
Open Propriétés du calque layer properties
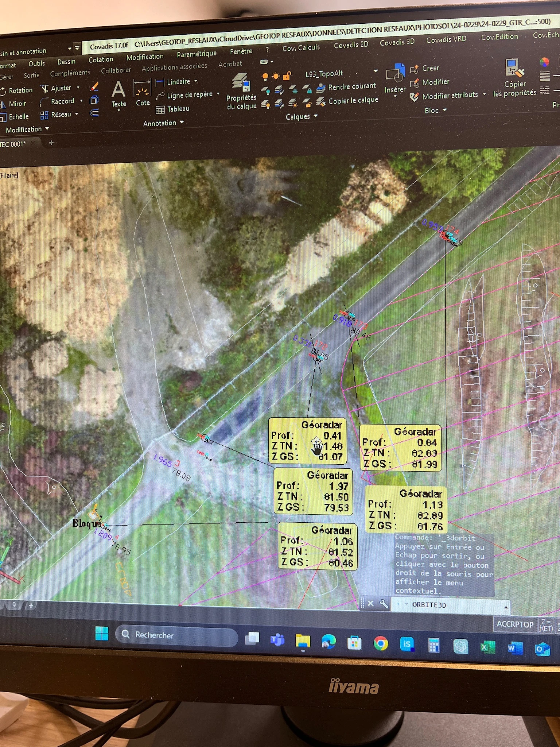pyautogui.click(x=241, y=91)
